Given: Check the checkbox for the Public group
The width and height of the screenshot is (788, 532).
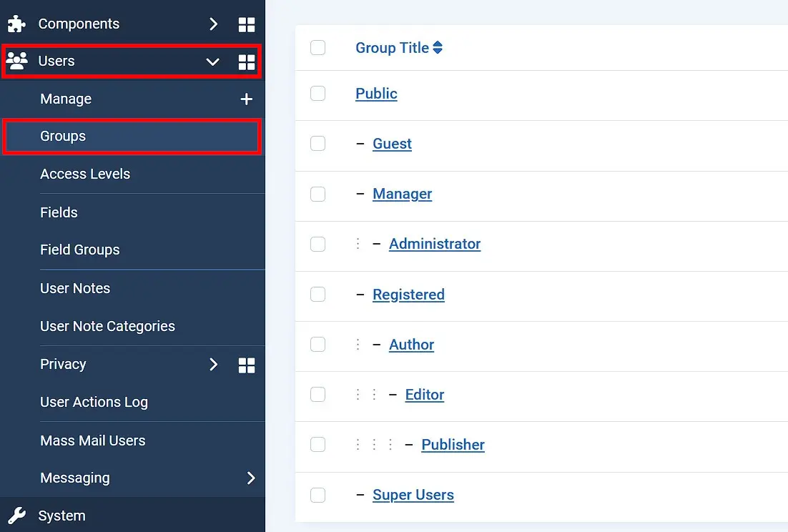Looking at the screenshot, I should coord(317,93).
